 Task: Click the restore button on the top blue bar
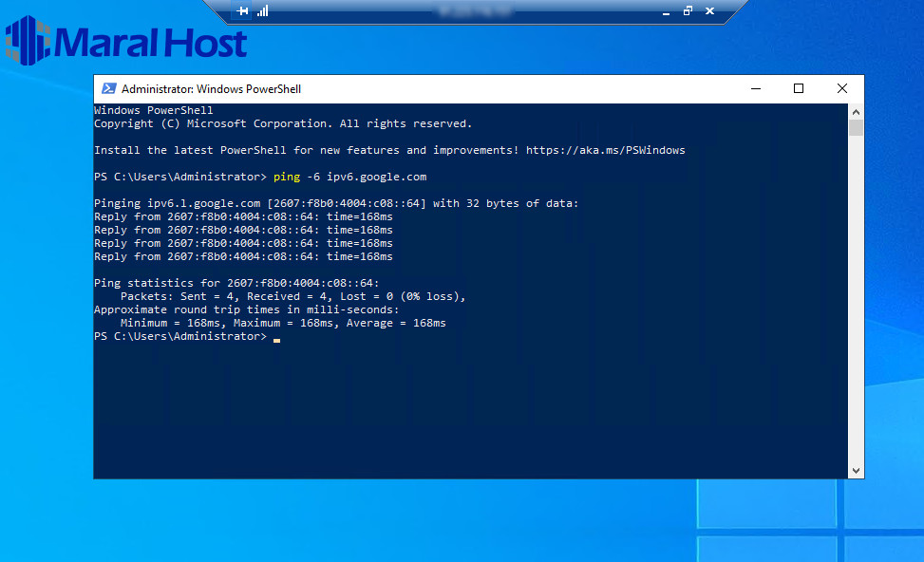click(x=686, y=11)
